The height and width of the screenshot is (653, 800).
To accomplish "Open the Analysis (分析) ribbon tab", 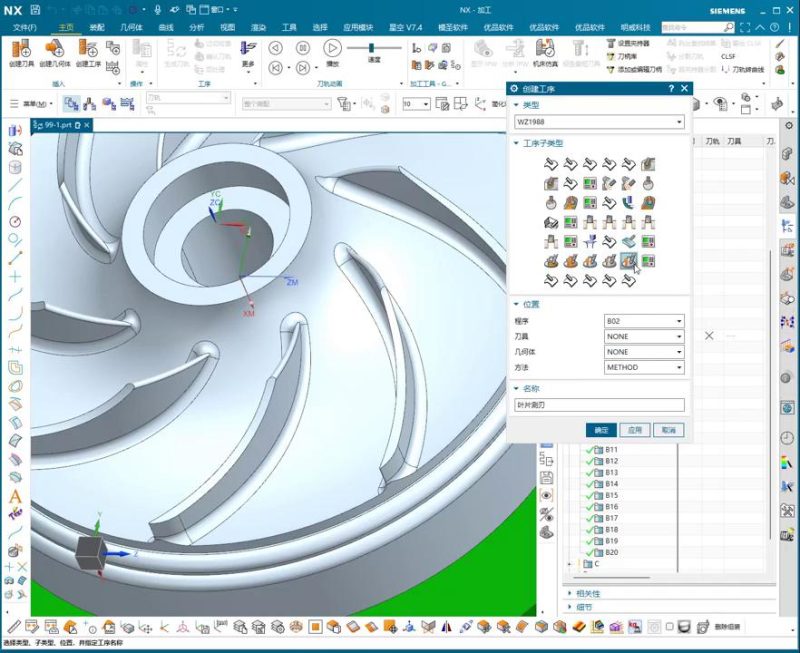I will tap(196, 27).
